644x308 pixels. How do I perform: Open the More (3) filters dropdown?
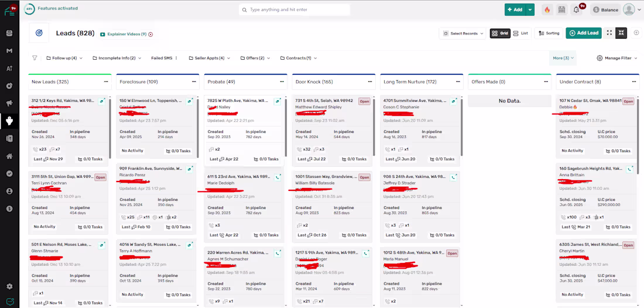tap(563, 59)
